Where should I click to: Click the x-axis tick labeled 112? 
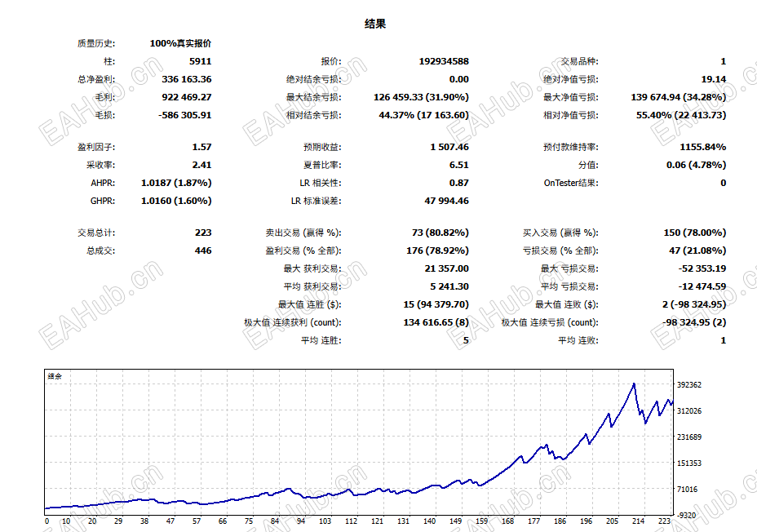351,521
